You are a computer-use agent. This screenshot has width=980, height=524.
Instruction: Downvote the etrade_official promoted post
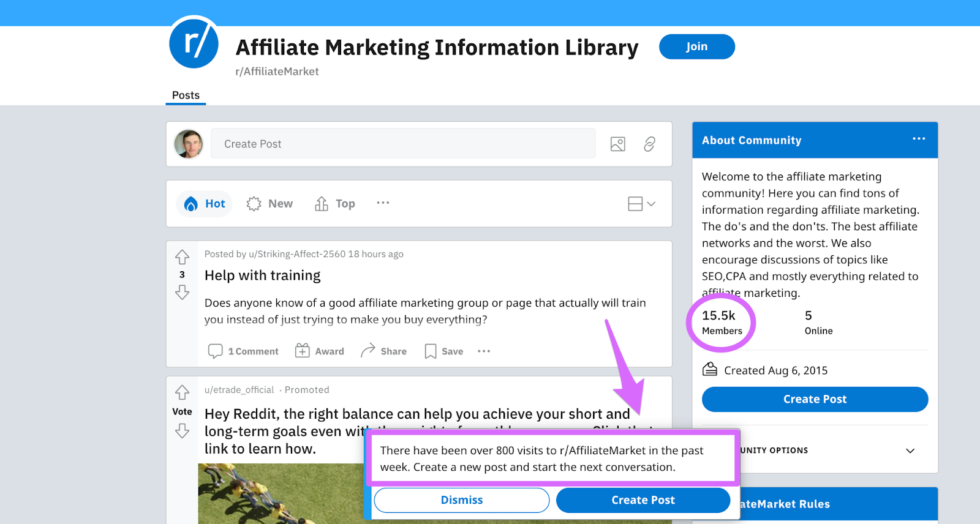click(182, 431)
